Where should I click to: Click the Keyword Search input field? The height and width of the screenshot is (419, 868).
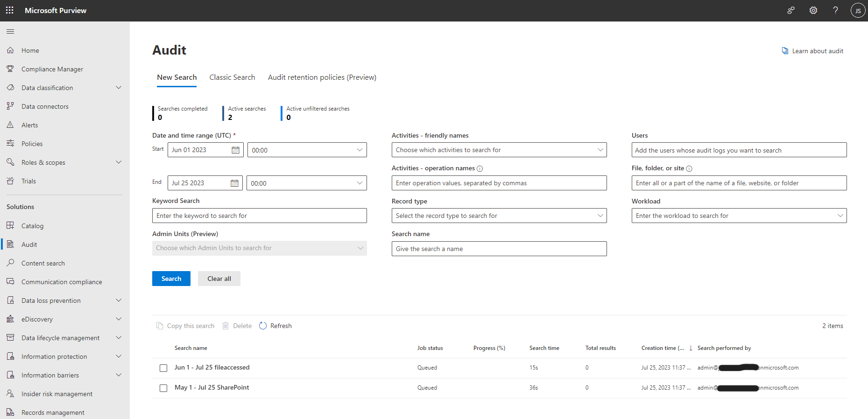click(x=260, y=216)
